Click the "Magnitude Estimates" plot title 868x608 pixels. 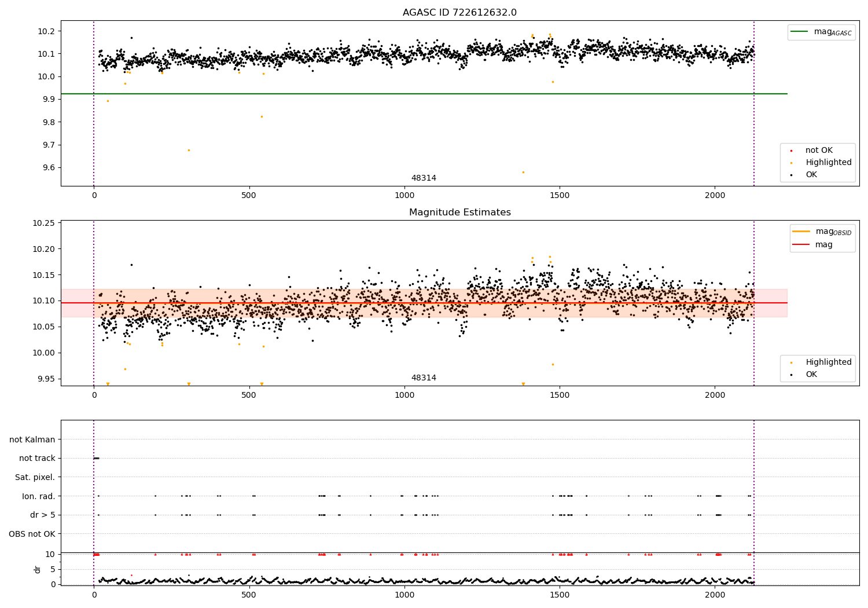tap(459, 213)
